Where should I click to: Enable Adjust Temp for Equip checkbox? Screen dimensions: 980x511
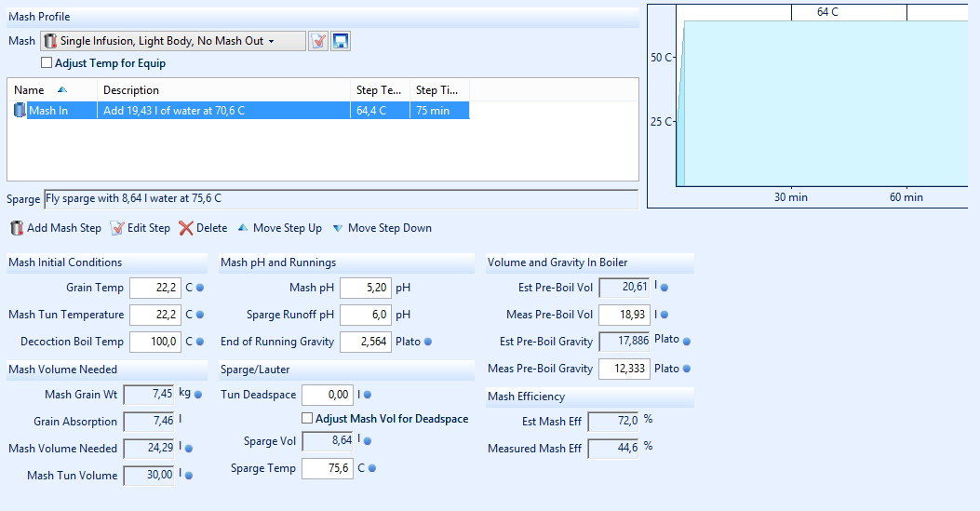47,63
